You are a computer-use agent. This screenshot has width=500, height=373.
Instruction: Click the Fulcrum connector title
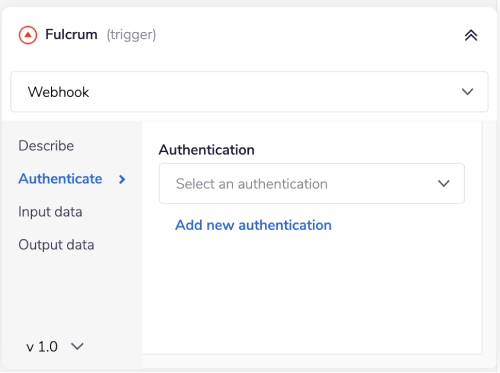click(x=71, y=35)
